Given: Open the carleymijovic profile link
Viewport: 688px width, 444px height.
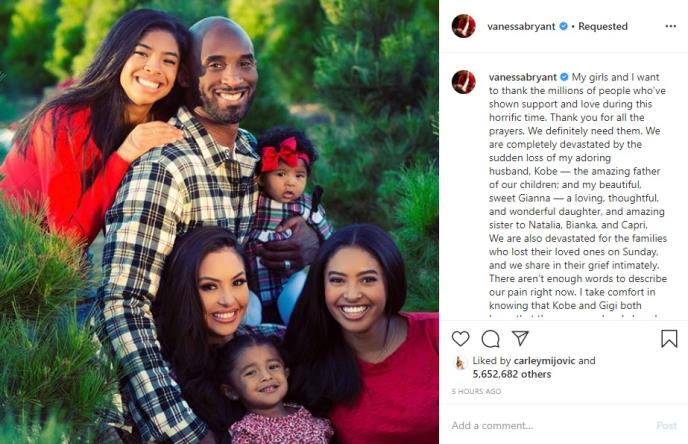Looking at the screenshot, I should pyautogui.click(x=544, y=361).
